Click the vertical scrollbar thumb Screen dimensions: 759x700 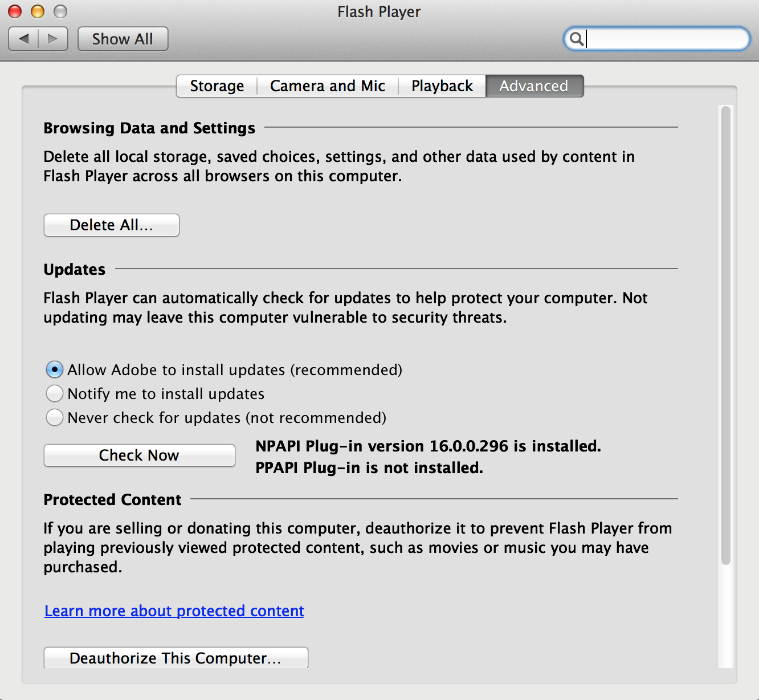click(725, 335)
